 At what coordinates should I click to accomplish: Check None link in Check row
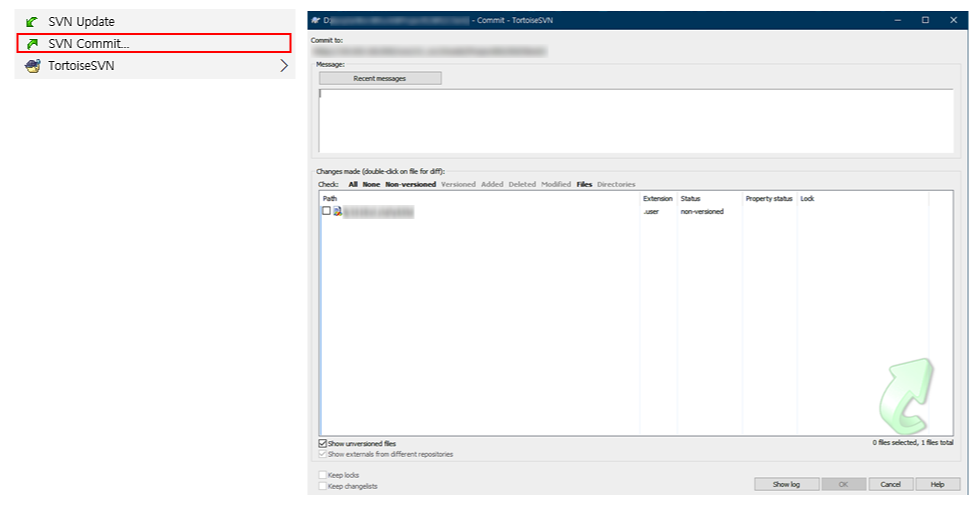(371, 184)
